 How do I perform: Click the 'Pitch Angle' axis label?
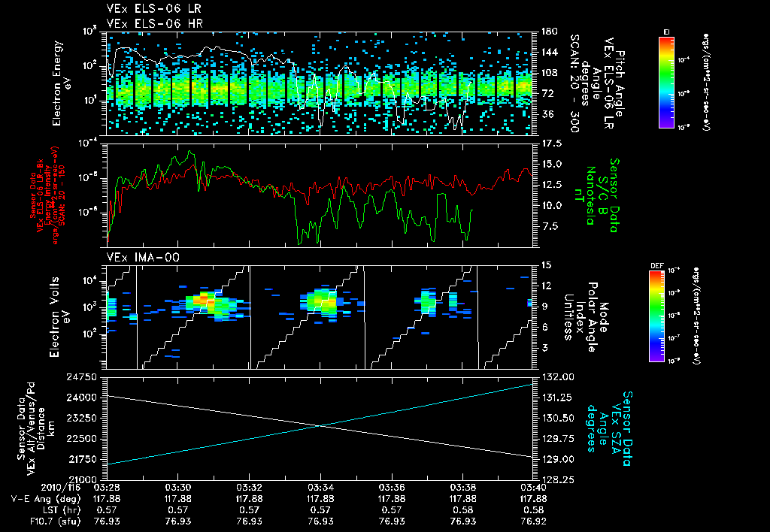point(620,83)
